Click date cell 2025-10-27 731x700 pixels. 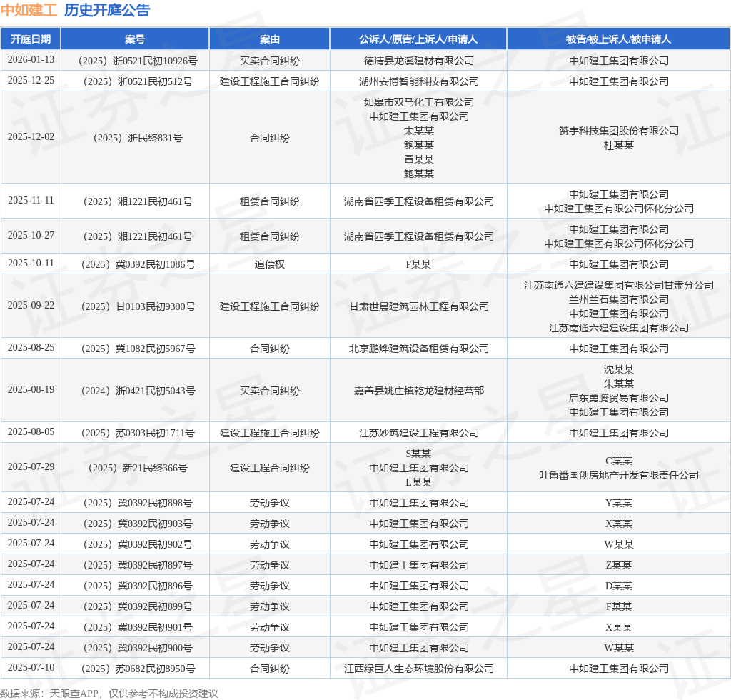coord(31,235)
